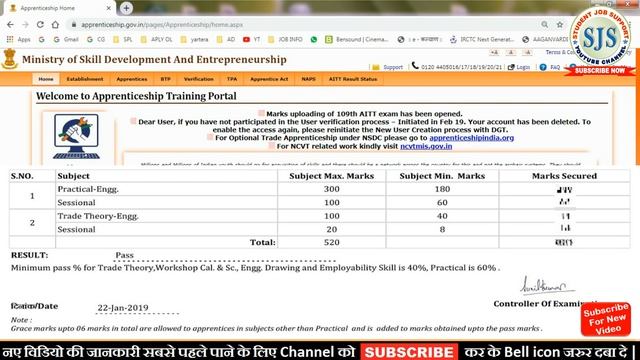
Task: Open the AITT Result Status menu
Action: click(x=353, y=79)
